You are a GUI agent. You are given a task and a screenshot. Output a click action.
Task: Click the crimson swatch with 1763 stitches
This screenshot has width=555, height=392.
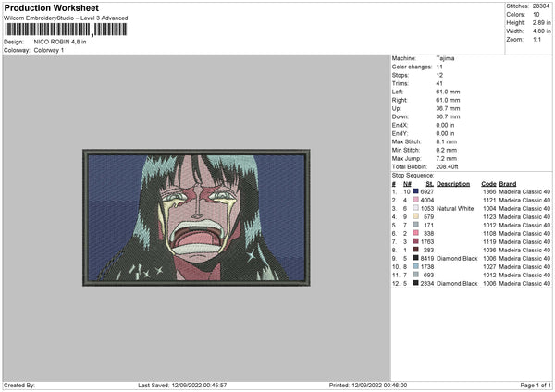[x=416, y=241]
